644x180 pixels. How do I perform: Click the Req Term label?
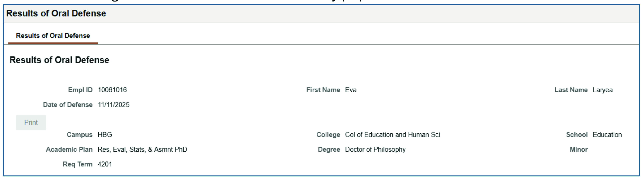(77, 164)
